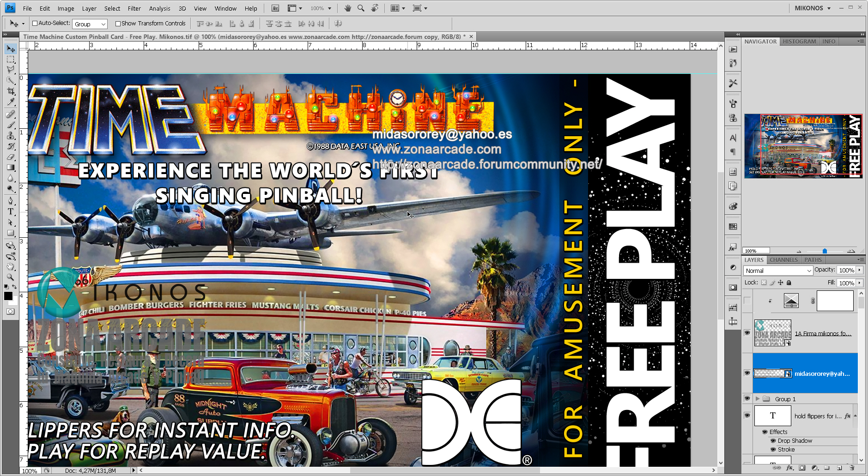Image resolution: width=868 pixels, height=476 pixels.
Task: Toggle Stroke effect visibility
Action: [x=773, y=450]
